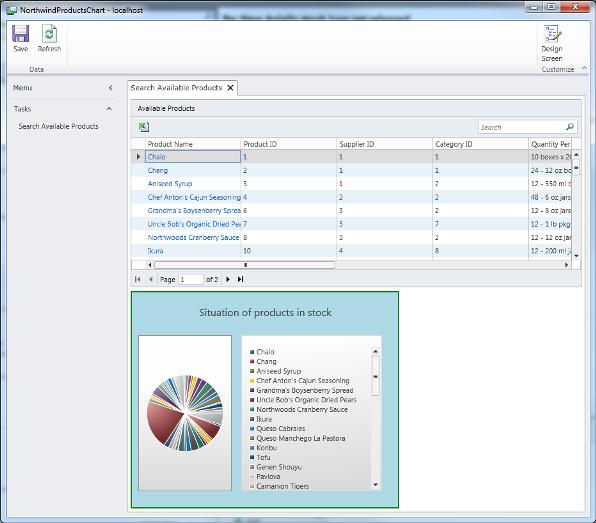This screenshot has width=596, height=523.
Task: Collapse the ribbon with the chevron
Action: tap(584, 68)
